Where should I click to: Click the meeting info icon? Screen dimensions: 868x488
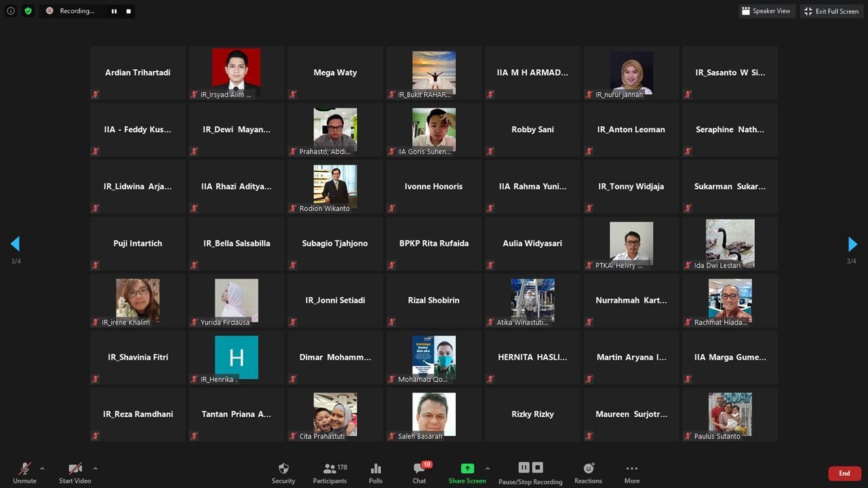[11, 11]
